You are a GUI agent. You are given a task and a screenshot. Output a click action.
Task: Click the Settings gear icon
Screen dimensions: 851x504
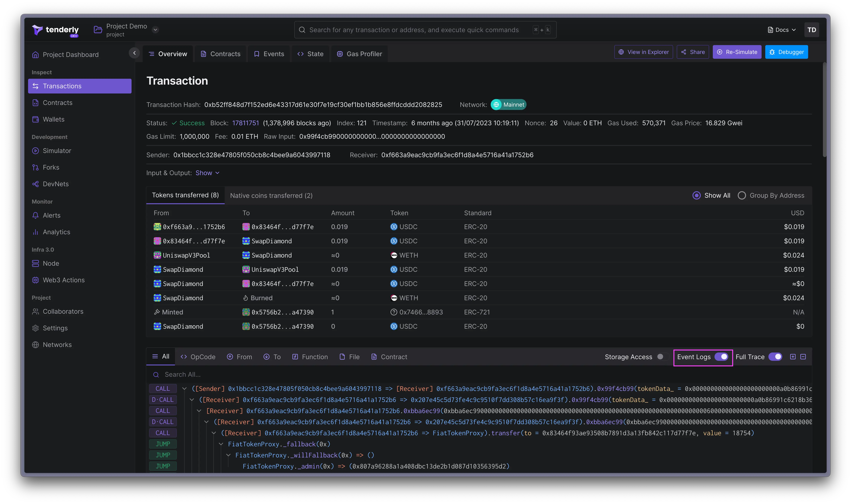[x=35, y=328]
